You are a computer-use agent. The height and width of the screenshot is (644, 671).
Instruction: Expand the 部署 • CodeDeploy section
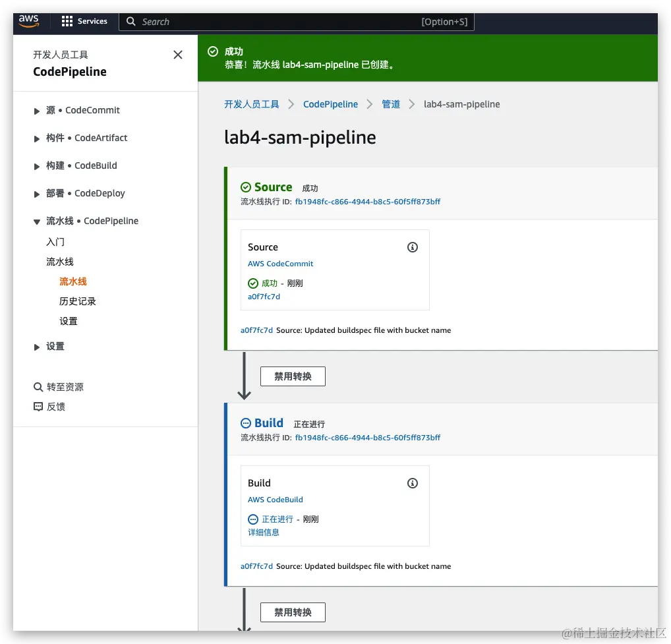[x=37, y=194]
